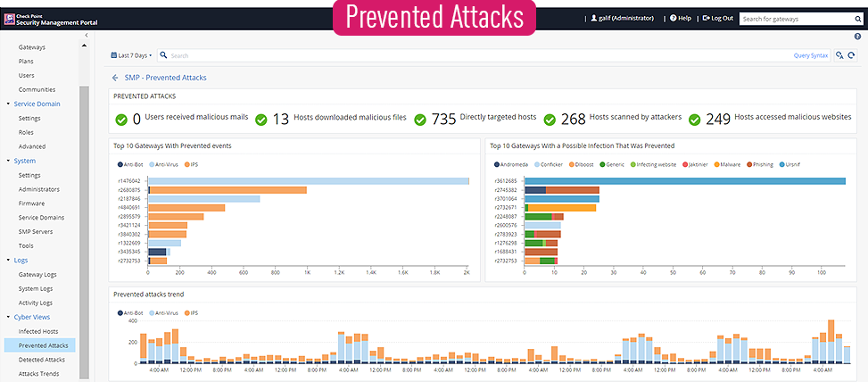Open Attacks Trends view
868x382 pixels.
coord(38,374)
